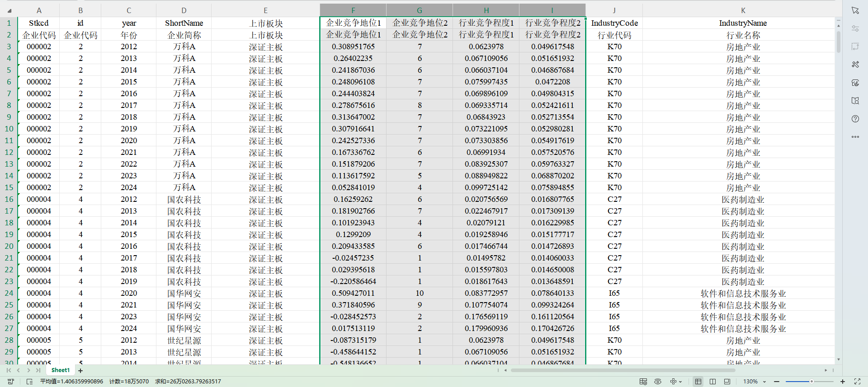Toggle eye protection mode icon

pos(658,382)
